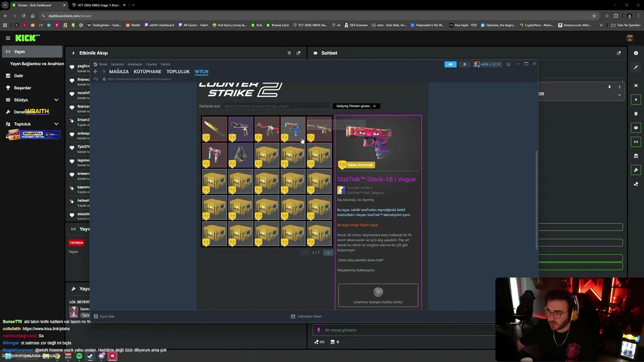
Task: Click the Spotify icon in taskbar
Action: pyautogui.click(x=79, y=356)
